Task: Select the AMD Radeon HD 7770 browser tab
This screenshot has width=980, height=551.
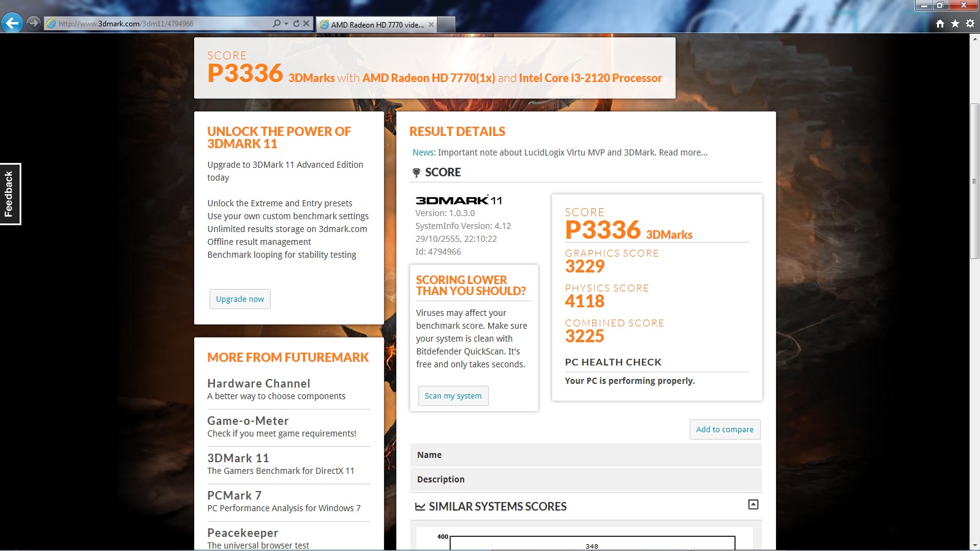Action: [377, 24]
